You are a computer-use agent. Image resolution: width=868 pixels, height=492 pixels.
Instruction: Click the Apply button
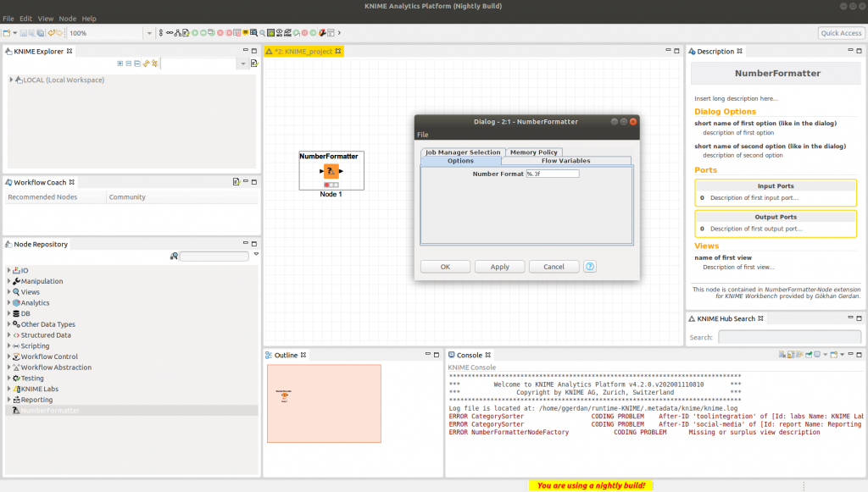[500, 267]
